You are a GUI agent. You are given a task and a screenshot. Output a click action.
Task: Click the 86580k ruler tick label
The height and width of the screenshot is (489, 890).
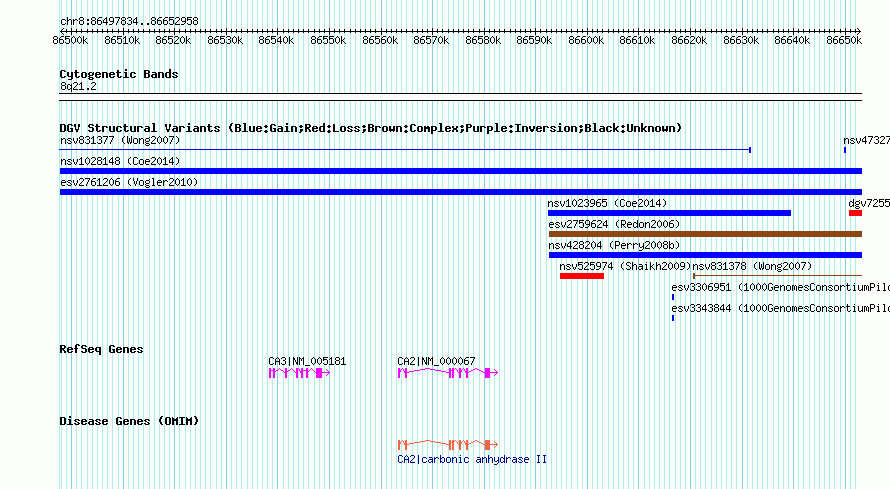tap(483, 40)
